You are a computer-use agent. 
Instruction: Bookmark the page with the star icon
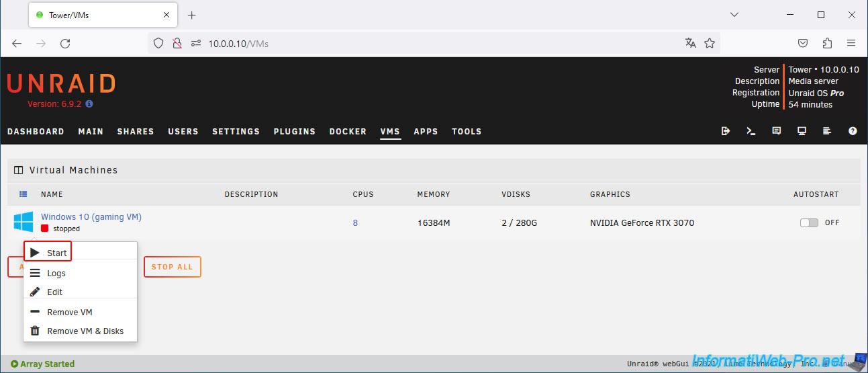(710, 43)
